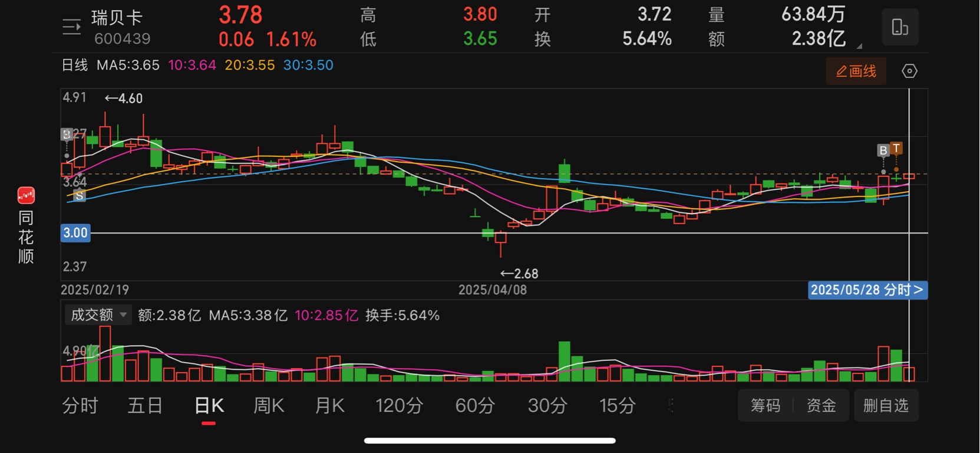
Task: Tap the MA5:3.65 indicator label
Action: tap(128, 65)
